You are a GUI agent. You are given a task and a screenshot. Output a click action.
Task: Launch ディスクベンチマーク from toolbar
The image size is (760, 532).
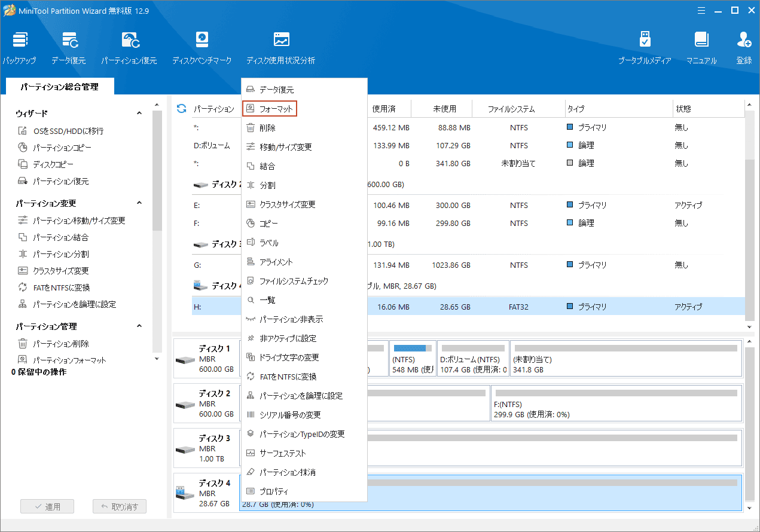point(202,48)
